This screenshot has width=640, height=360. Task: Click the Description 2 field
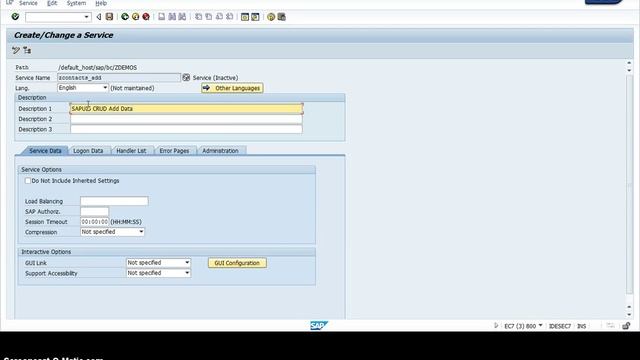point(186,119)
